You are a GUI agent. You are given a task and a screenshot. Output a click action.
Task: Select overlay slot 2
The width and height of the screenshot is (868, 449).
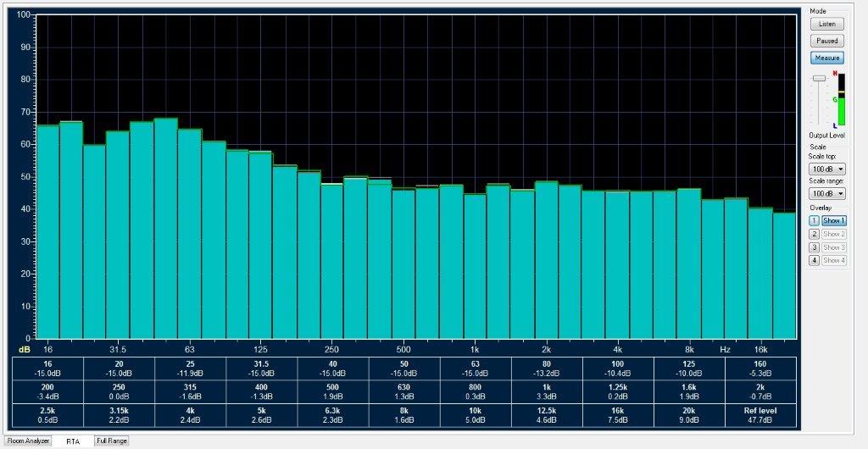(x=813, y=234)
